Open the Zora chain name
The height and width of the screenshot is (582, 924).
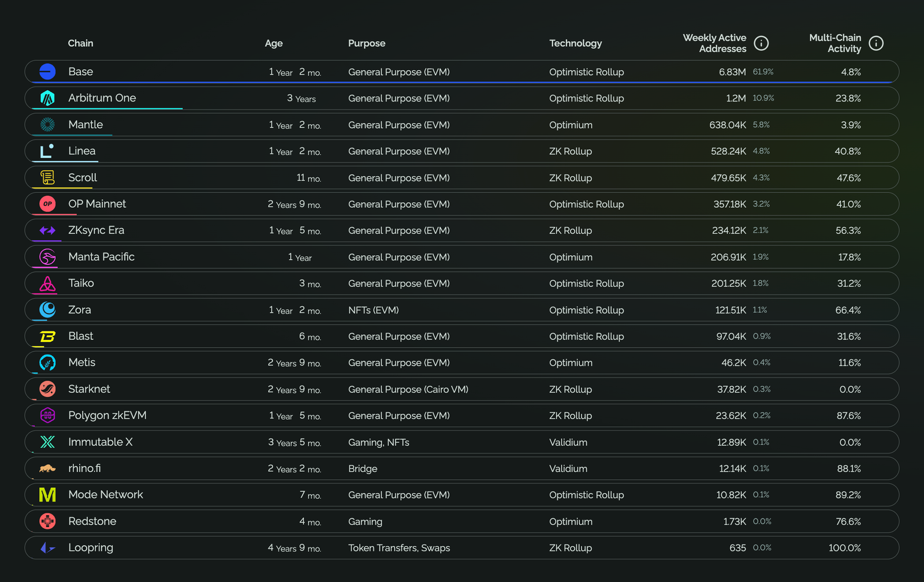[x=79, y=309]
